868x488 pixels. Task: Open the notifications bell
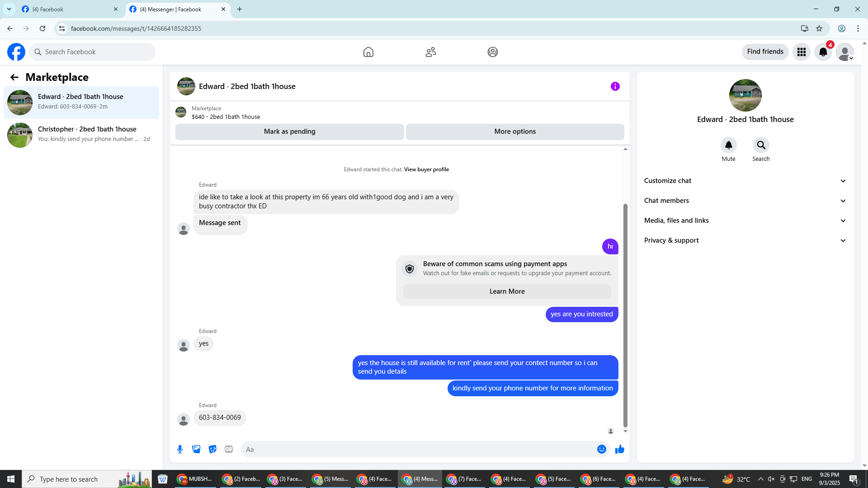point(823,52)
